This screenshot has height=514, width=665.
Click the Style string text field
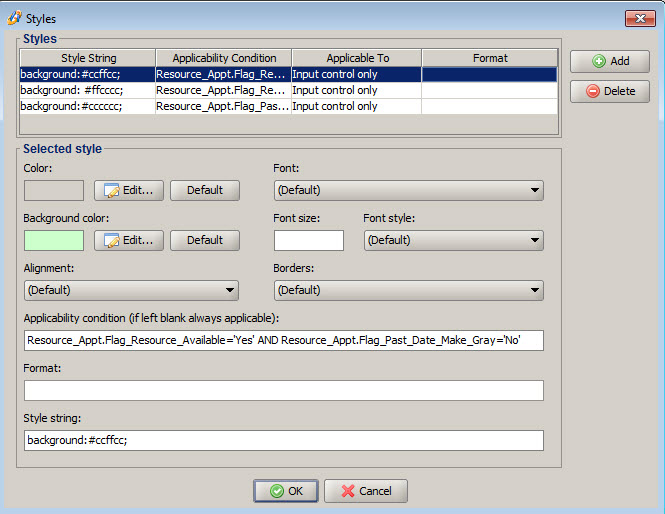pyautogui.click(x=284, y=441)
